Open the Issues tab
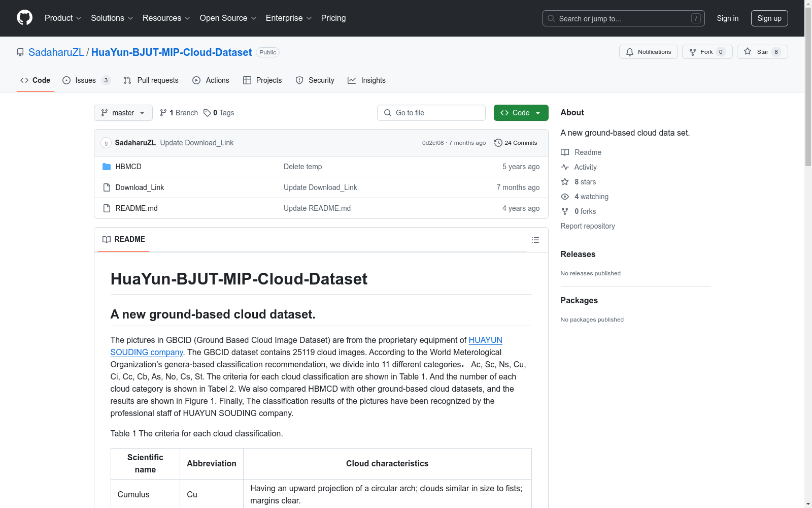 click(86, 80)
